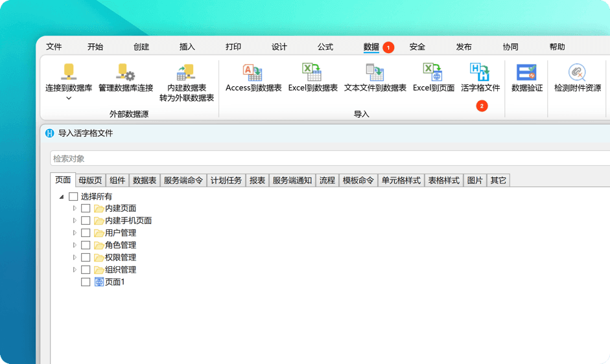
Task: Enable the 页面1 checkbox
Action: pyautogui.click(x=86, y=282)
